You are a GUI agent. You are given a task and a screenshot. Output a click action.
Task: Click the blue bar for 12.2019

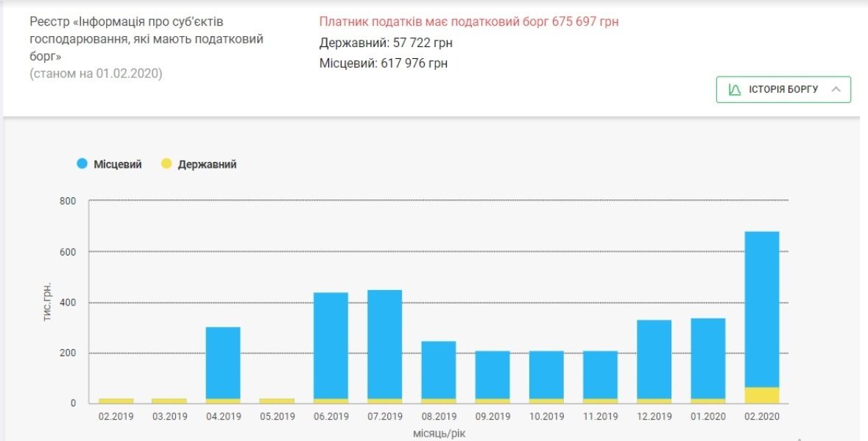coord(654,359)
